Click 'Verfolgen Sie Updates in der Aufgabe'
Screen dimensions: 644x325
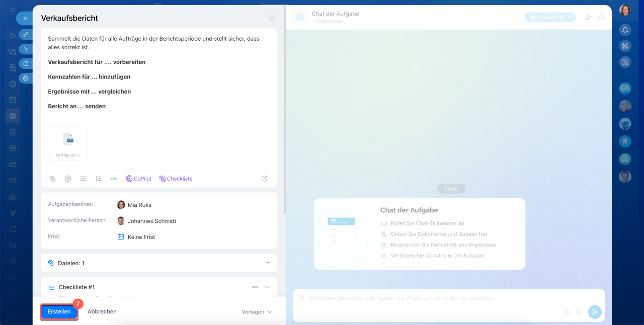coord(437,256)
